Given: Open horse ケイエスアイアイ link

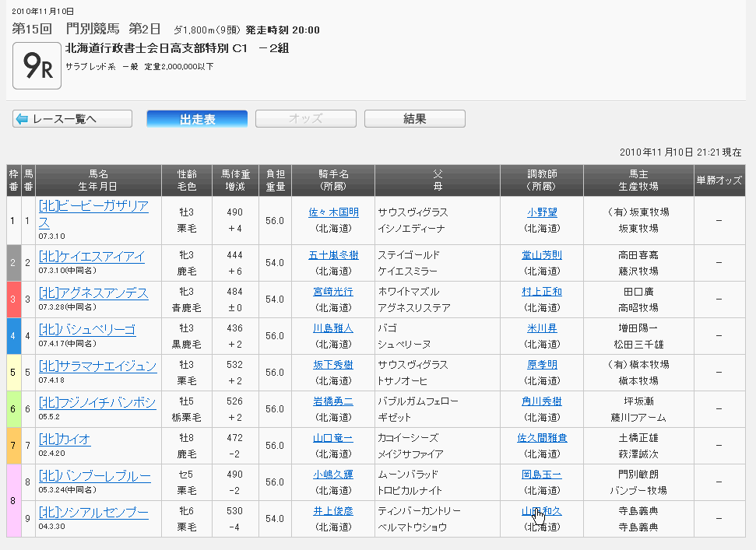Looking at the screenshot, I should 91,256.
